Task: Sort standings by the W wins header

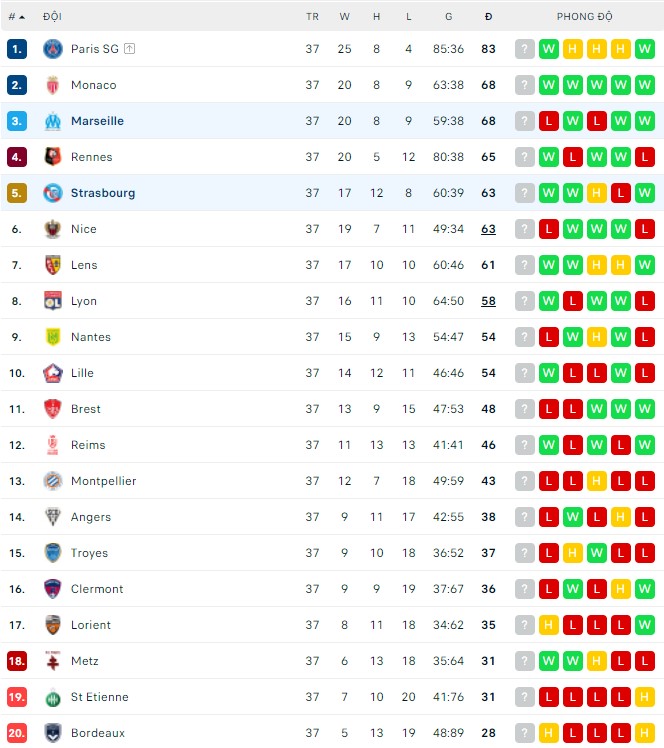Action: click(x=344, y=17)
